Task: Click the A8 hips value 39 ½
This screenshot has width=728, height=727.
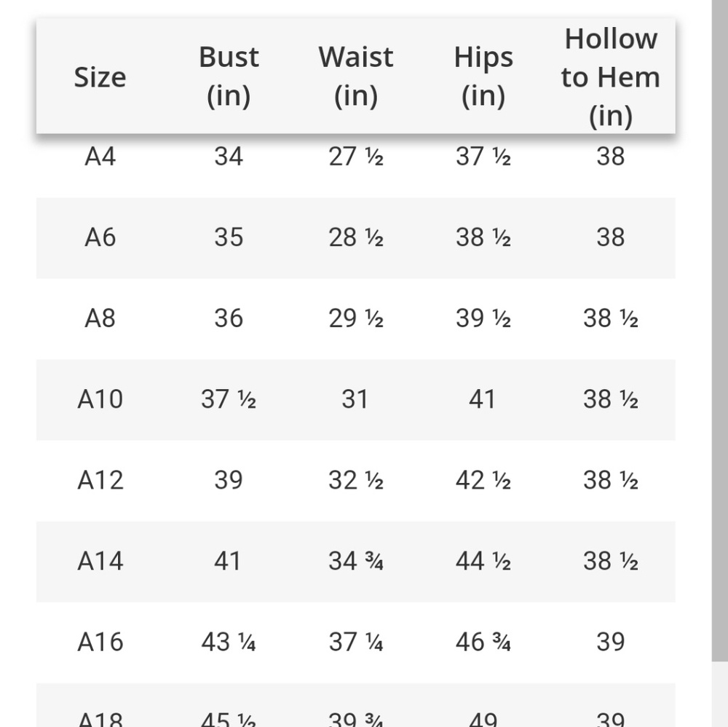Action: click(483, 318)
